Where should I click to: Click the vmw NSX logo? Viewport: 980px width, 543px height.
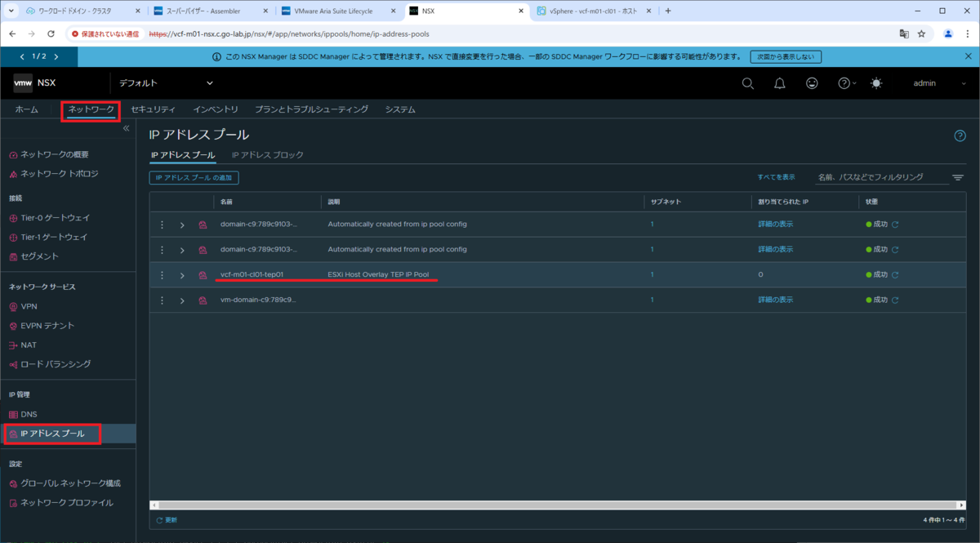35,83
